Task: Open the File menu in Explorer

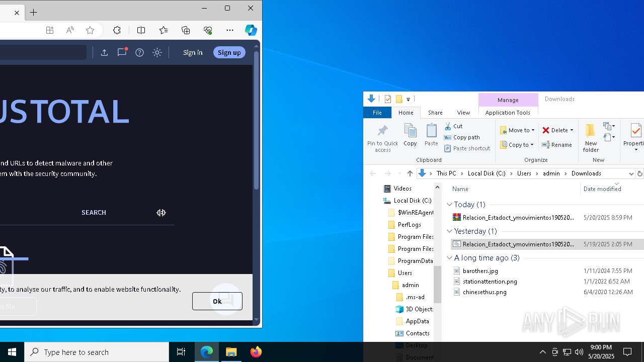Action: tap(377, 113)
